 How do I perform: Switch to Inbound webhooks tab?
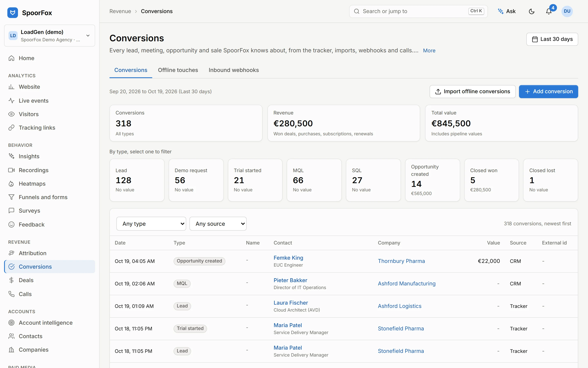pos(234,70)
